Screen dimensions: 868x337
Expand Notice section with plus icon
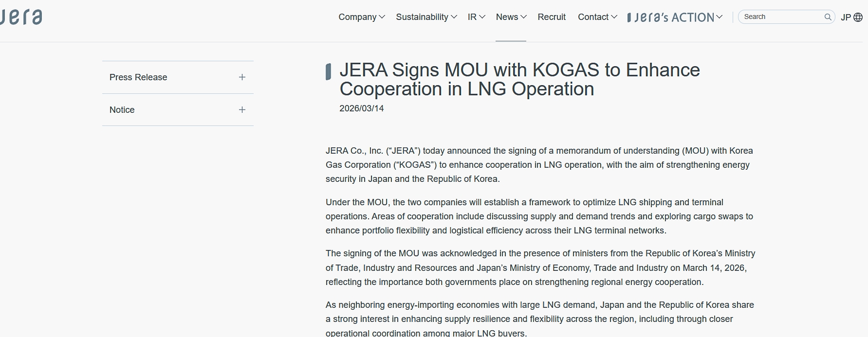click(242, 110)
